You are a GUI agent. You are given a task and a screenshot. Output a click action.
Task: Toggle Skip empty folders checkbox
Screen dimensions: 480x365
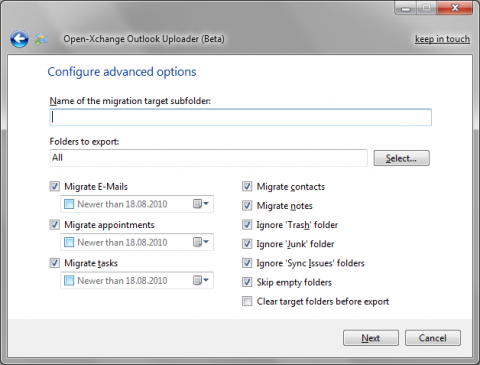[247, 282]
